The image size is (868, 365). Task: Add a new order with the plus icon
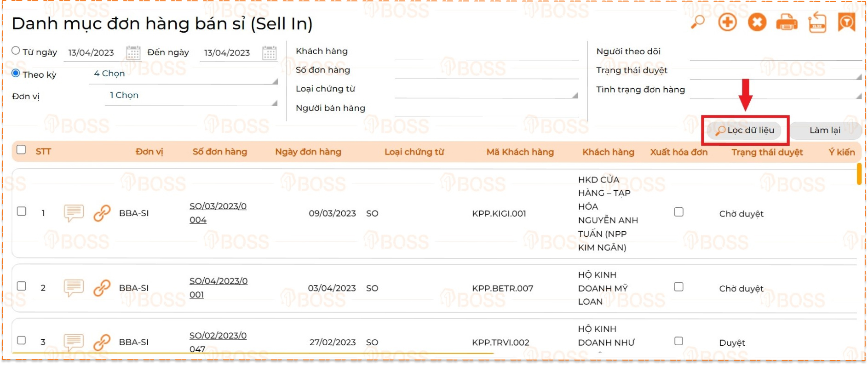point(727,22)
